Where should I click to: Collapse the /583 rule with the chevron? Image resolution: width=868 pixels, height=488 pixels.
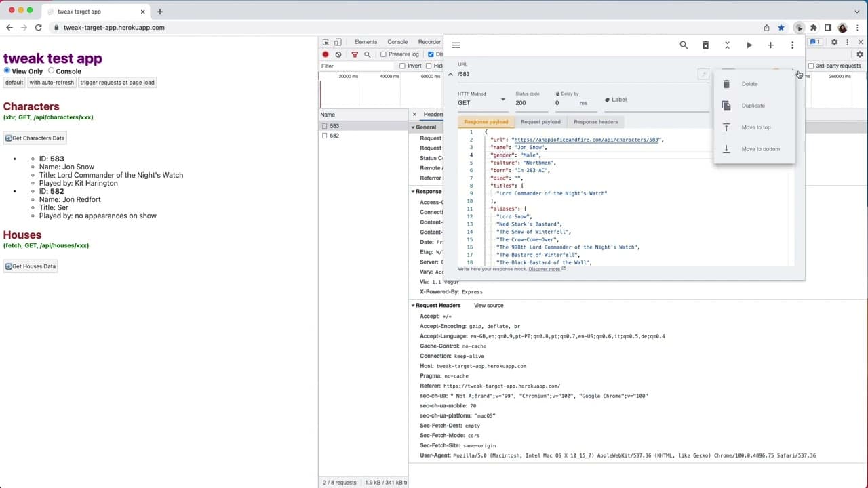[450, 75]
